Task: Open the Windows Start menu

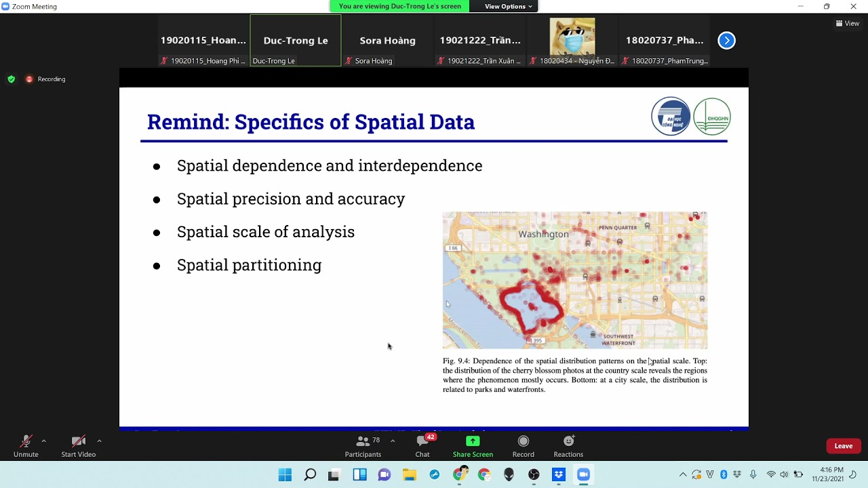Action: click(285, 474)
